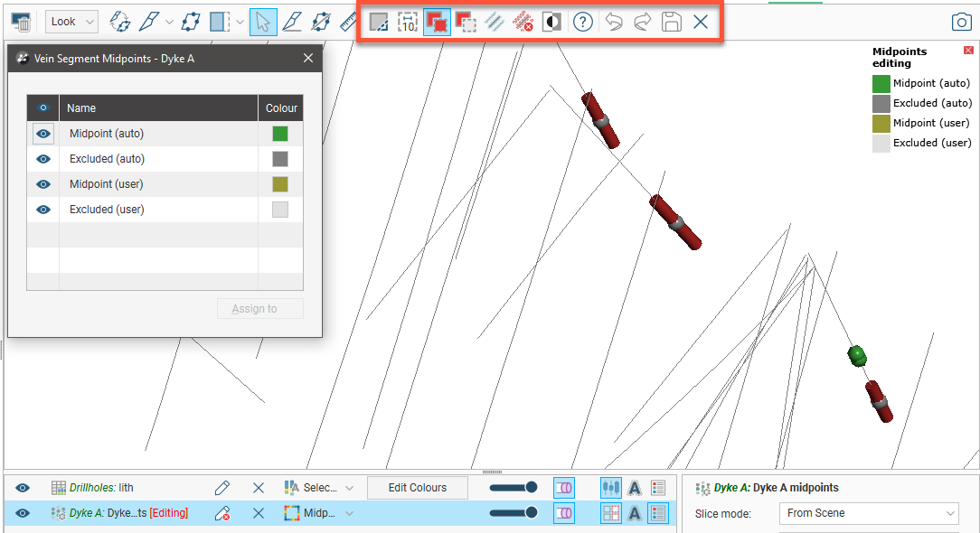Activate the select arrow pointer tool
The height and width of the screenshot is (533, 980).
(263, 22)
